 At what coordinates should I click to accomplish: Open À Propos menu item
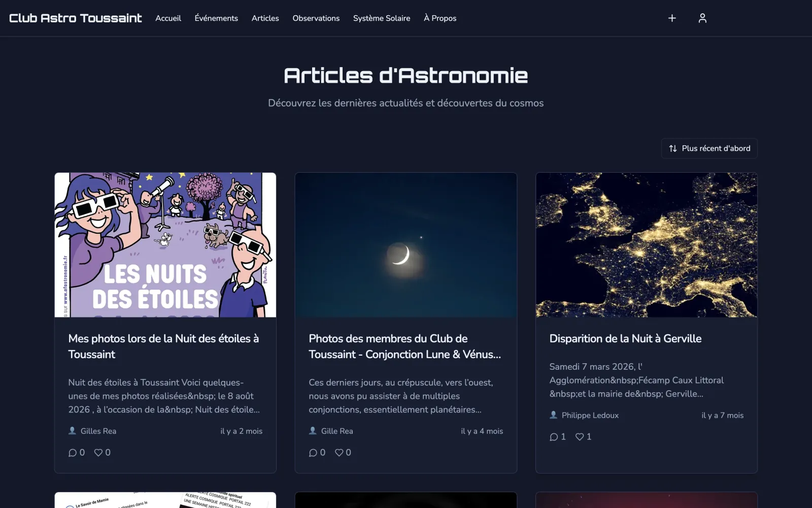pyautogui.click(x=440, y=18)
